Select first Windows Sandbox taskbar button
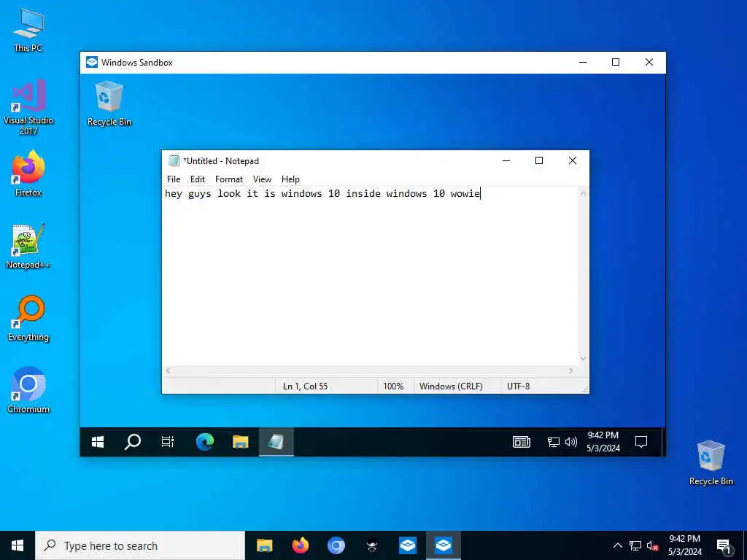Screen dimensions: 747x560 (407, 545)
